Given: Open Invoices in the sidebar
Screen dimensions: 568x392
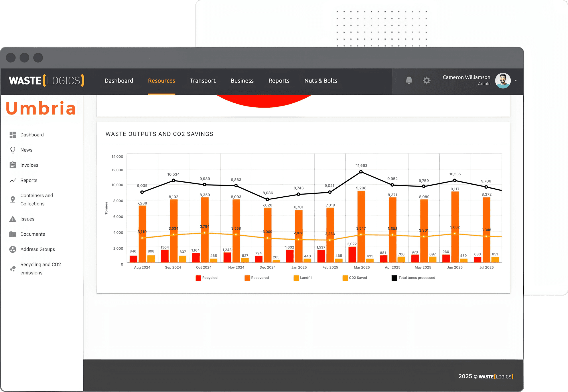Looking at the screenshot, I should [x=29, y=165].
